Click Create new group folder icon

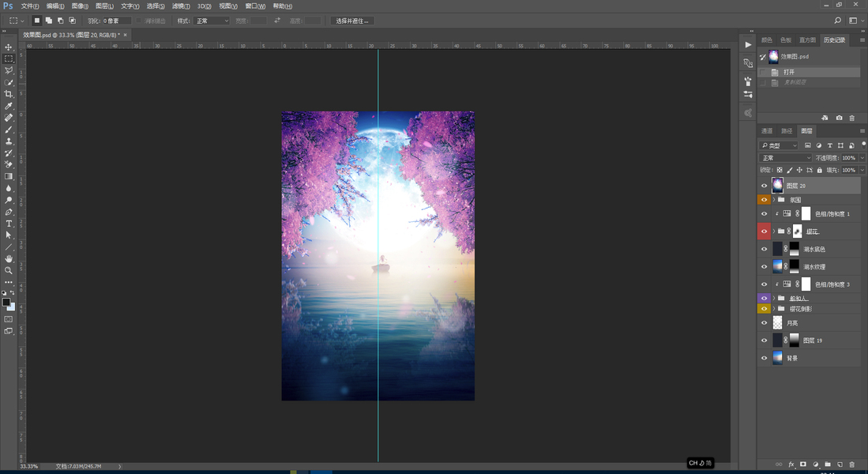(828, 465)
